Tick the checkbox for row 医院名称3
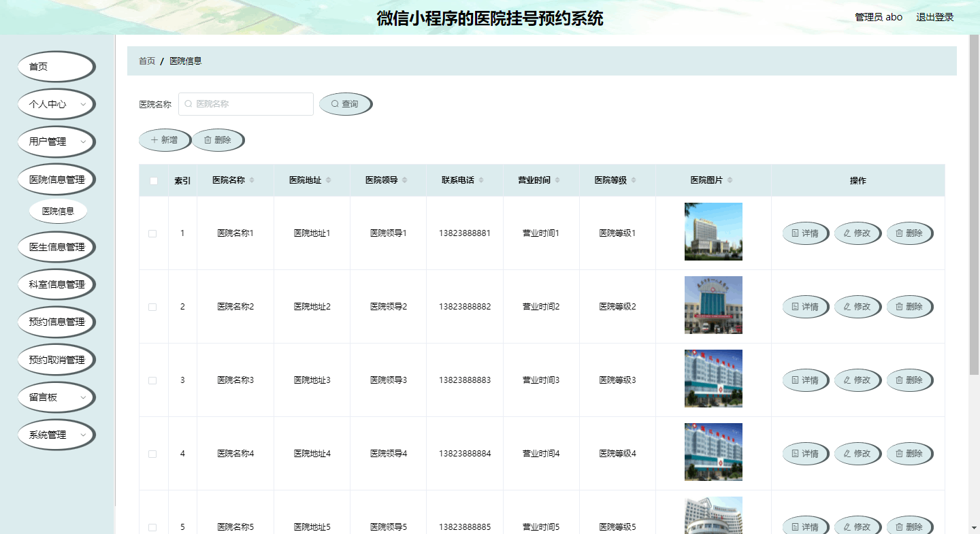The height and width of the screenshot is (534, 980). click(x=152, y=380)
